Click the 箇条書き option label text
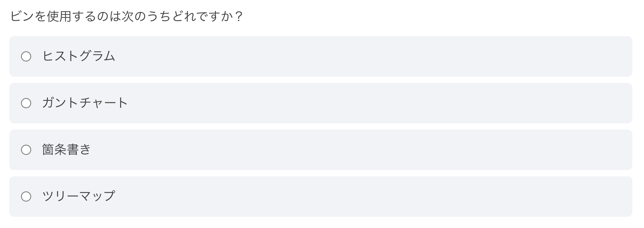644x228 pixels. pos(67,150)
